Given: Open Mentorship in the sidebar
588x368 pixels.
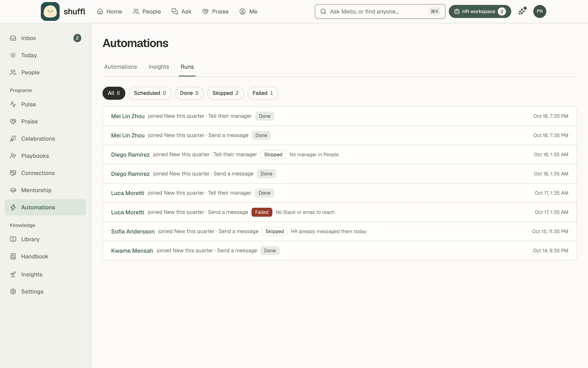Looking at the screenshot, I should click(x=46, y=190).
